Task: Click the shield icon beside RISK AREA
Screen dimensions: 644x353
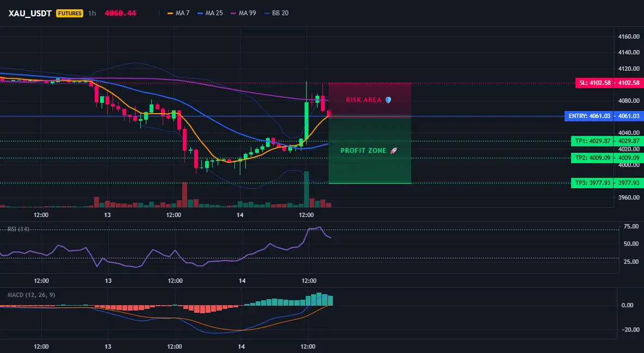Action: [x=388, y=100]
